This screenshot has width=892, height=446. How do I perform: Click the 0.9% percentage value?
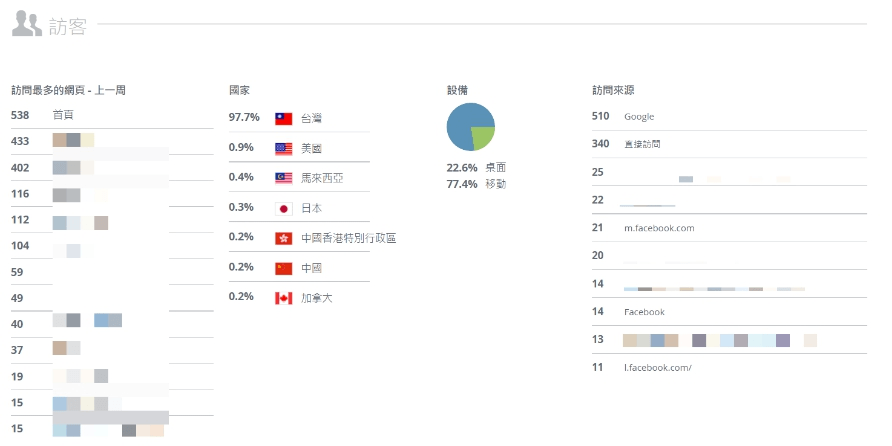pyautogui.click(x=241, y=147)
